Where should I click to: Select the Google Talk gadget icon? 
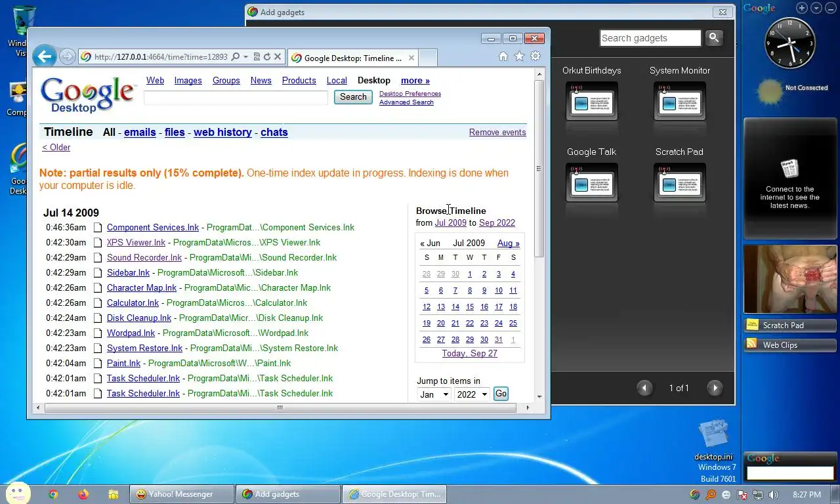[x=591, y=182]
